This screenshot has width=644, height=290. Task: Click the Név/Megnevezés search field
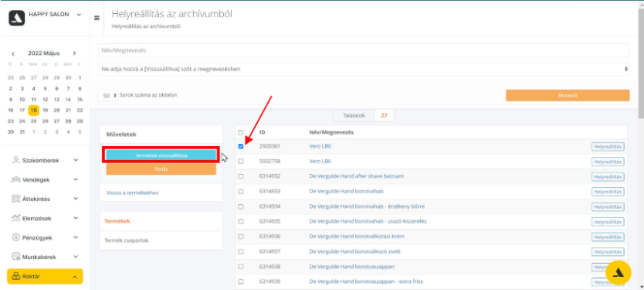click(364, 50)
